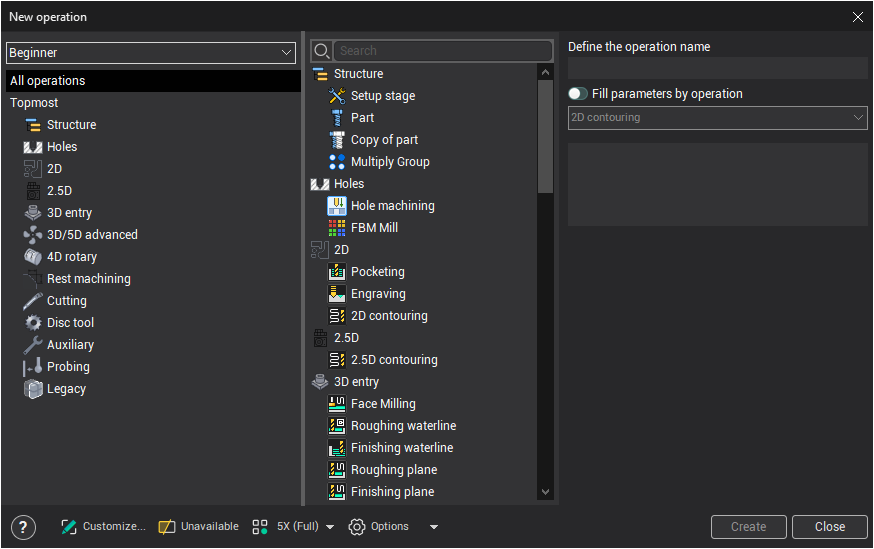Screen dimensions: 874x549
Task: Choose the Rest machining category
Action: [88, 279]
